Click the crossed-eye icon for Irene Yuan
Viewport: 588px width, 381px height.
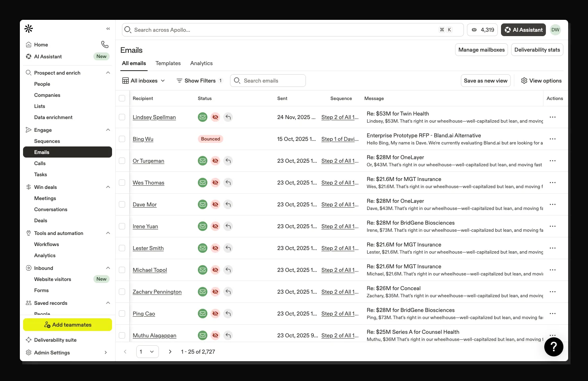215,226
